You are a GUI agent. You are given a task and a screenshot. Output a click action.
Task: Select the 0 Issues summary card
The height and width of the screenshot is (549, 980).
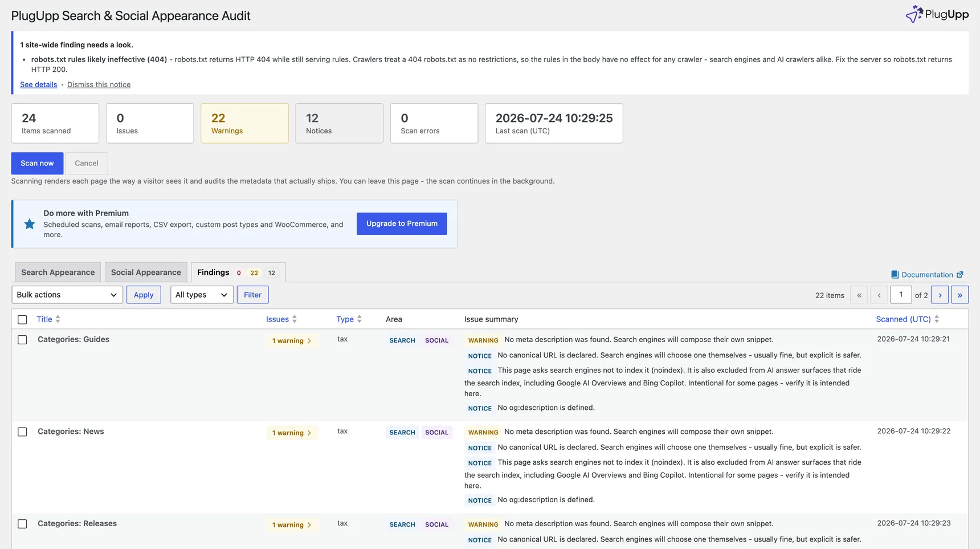[150, 123]
